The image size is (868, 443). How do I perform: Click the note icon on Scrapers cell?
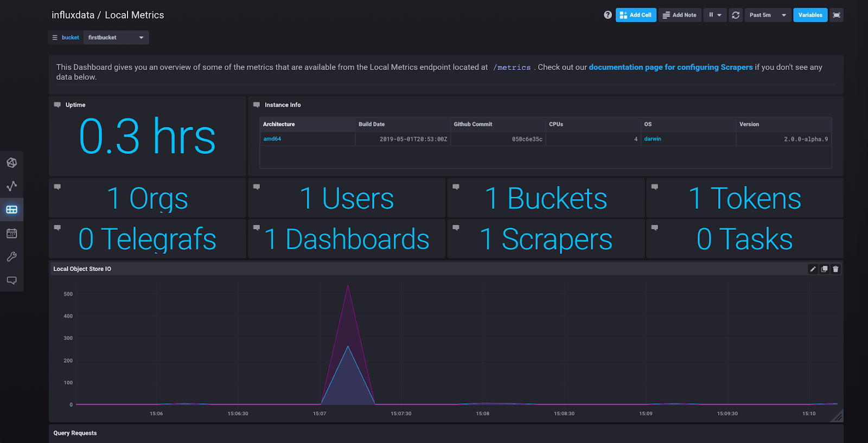(x=456, y=227)
